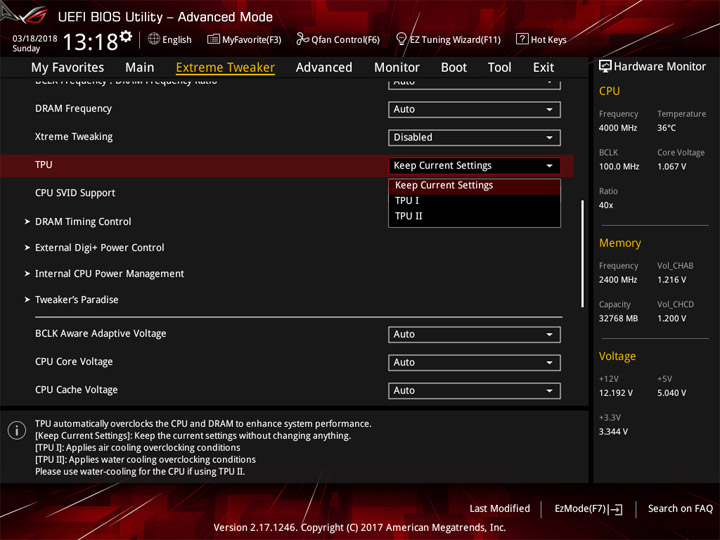The width and height of the screenshot is (720, 540).
Task: Switch to My Favorites tab
Action: (x=68, y=68)
